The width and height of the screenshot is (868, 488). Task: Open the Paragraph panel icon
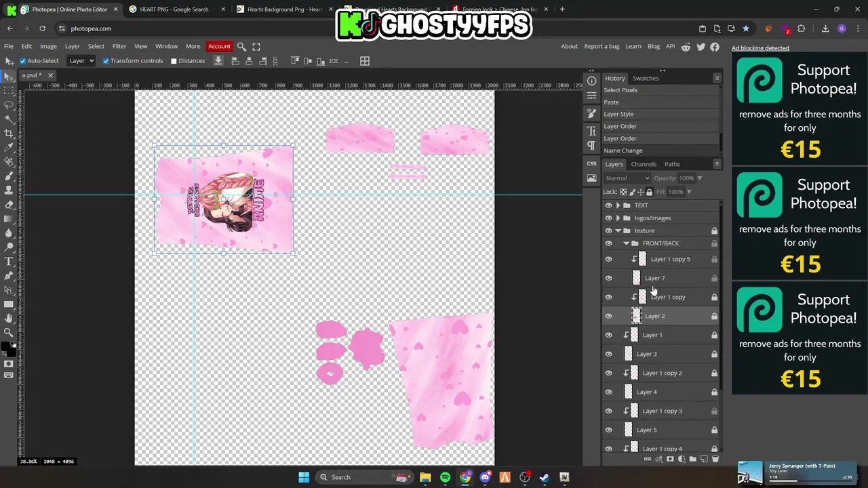[591, 145]
